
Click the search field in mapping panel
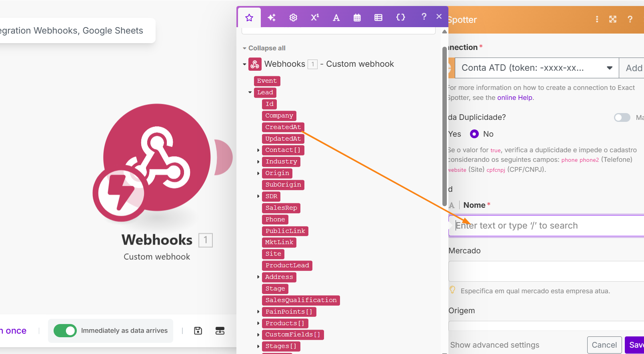(338, 30)
